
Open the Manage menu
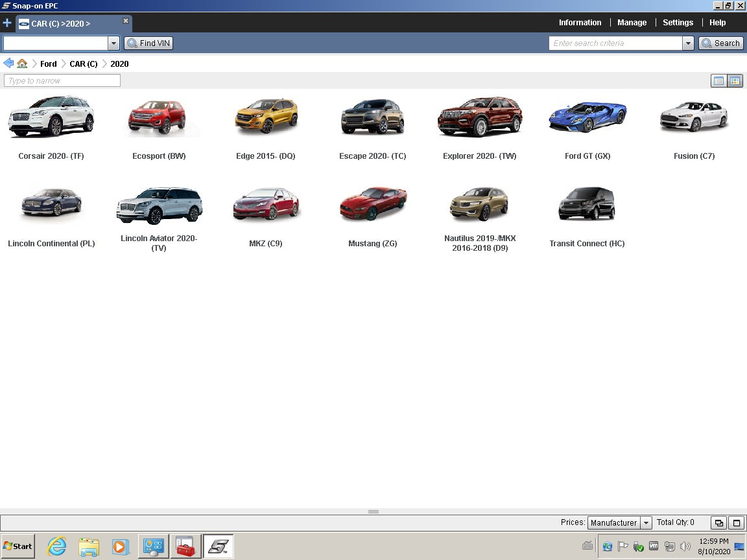pyautogui.click(x=632, y=23)
